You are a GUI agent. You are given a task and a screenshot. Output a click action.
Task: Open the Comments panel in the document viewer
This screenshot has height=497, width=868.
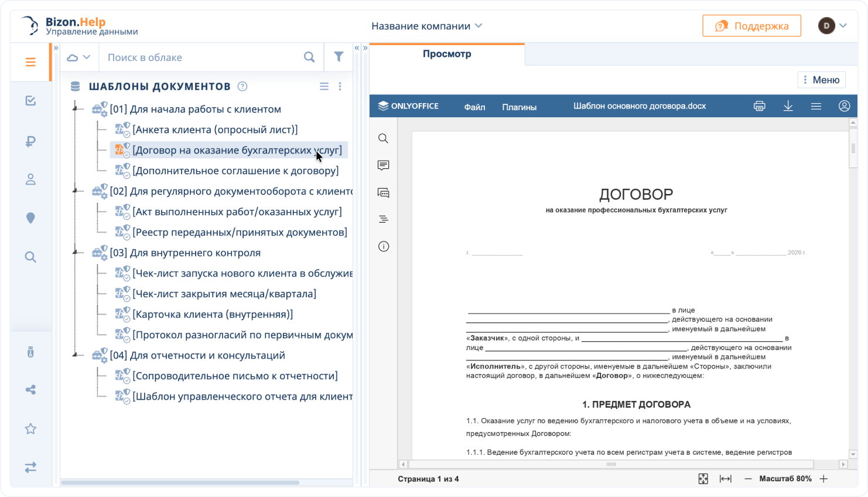[383, 165]
